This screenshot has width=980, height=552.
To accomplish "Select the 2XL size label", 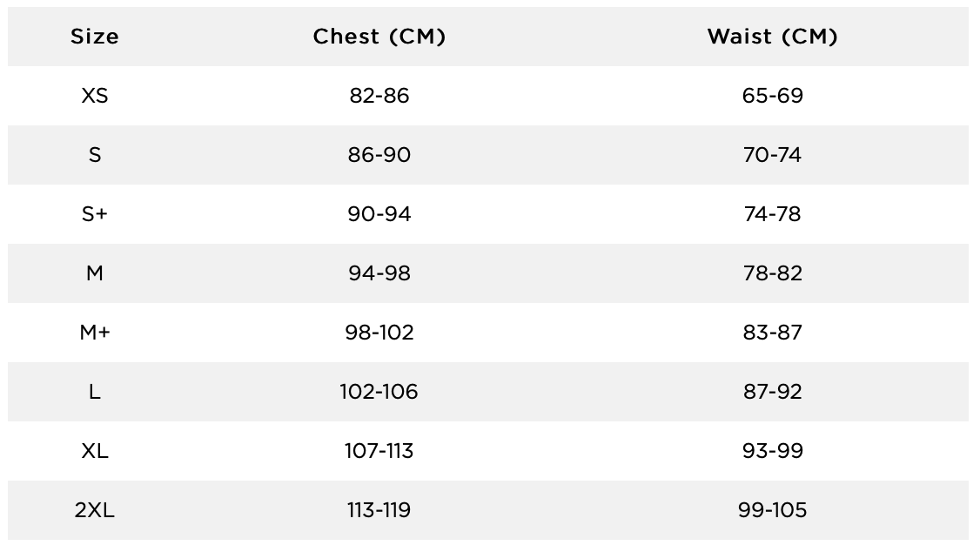I will [x=94, y=510].
